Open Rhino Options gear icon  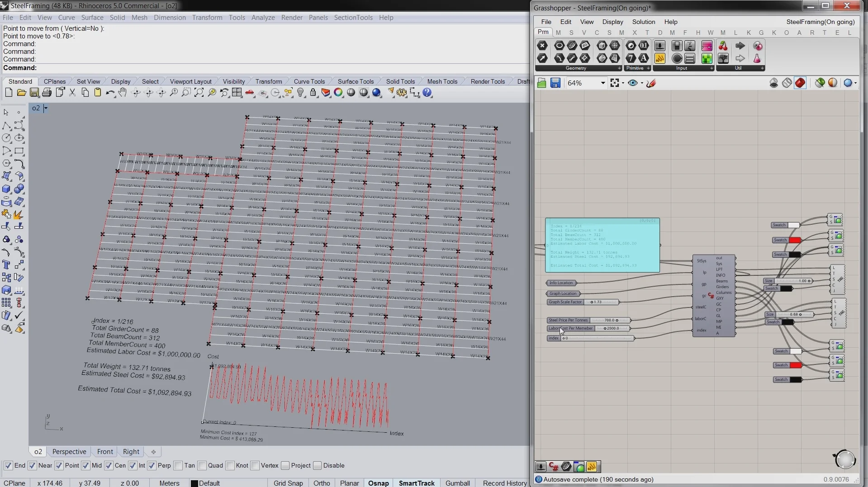tap(402, 93)
